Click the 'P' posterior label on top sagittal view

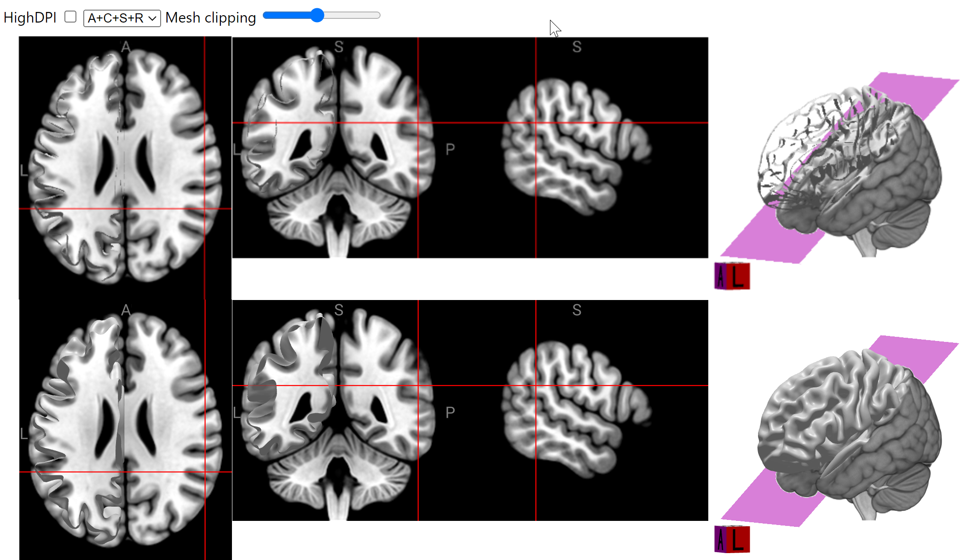(451, 148)
